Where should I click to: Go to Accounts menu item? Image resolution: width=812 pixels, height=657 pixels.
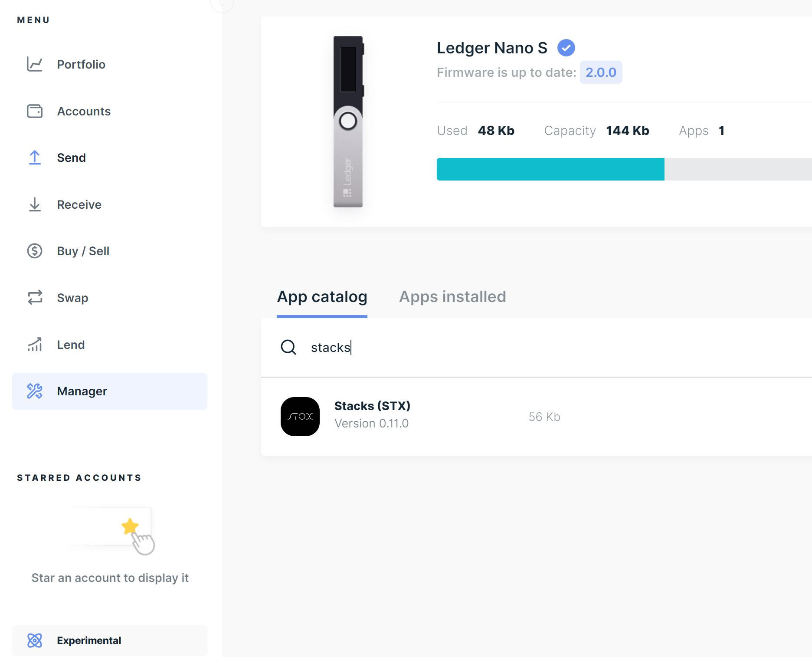coord(110,111)
